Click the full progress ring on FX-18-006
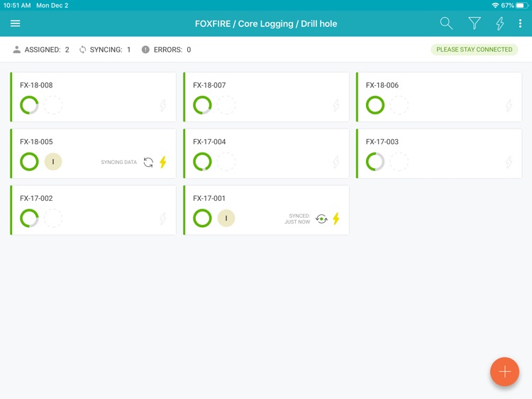 point(375,105)
